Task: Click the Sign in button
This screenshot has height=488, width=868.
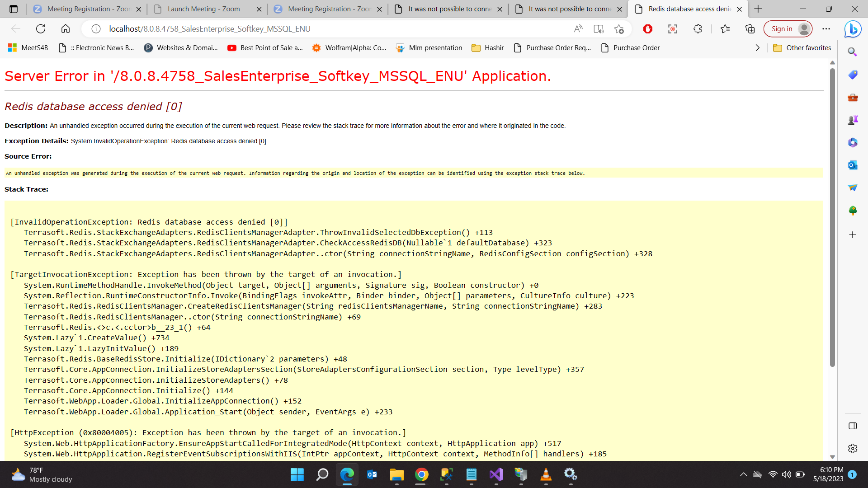Action: pos(788,29)
